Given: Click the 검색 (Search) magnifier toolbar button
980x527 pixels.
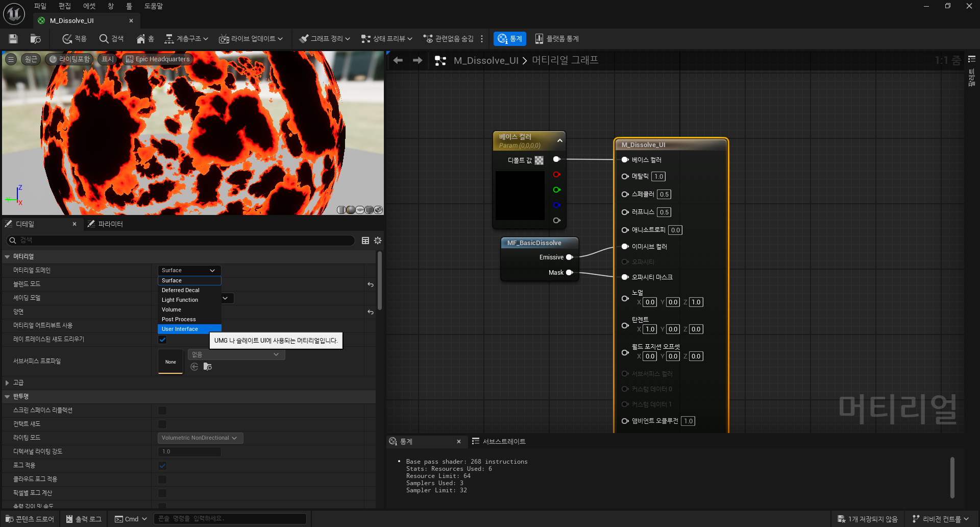Looking at the screenshot, I should (111, 39).
